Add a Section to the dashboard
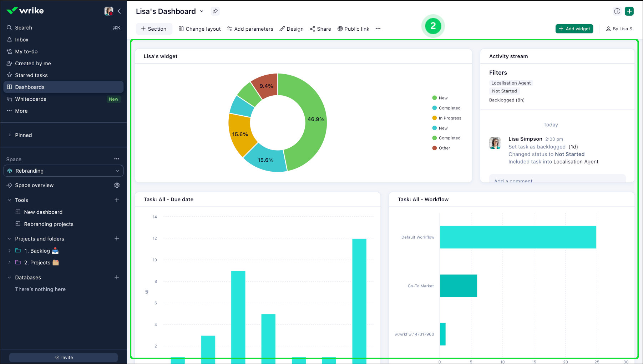This screenshot has height=364, width=643. pyautogui.click(x=154, y=29)
